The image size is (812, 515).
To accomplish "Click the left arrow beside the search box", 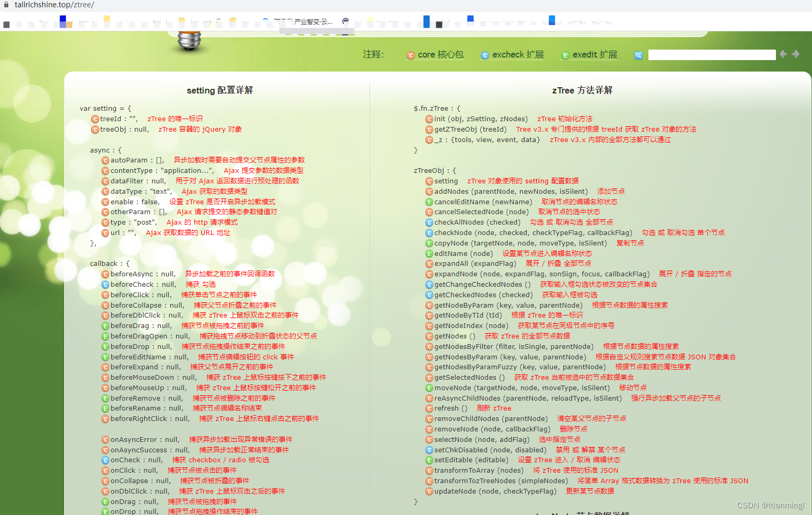I will point(783,54).
